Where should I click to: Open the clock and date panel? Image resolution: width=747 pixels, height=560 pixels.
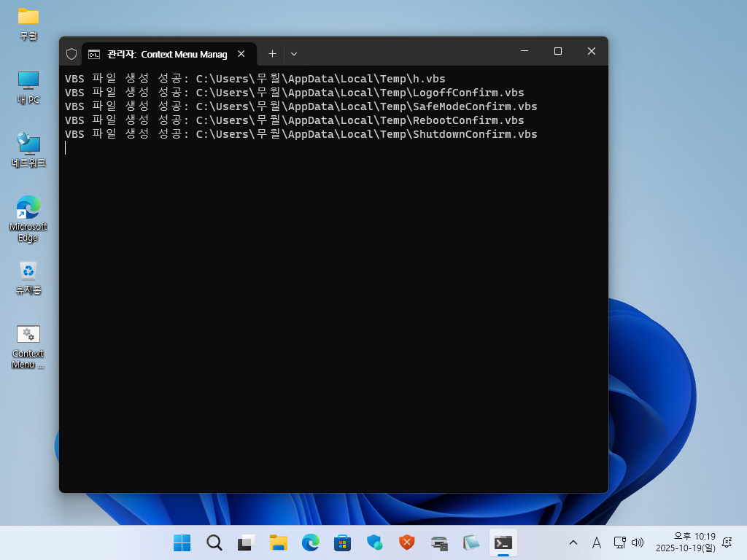[686, 542]
